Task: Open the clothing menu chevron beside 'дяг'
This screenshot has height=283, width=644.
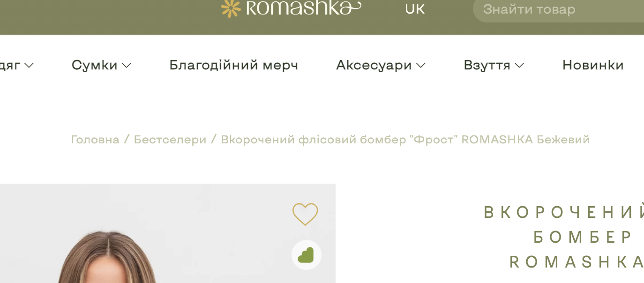Action: coord(29,66)
